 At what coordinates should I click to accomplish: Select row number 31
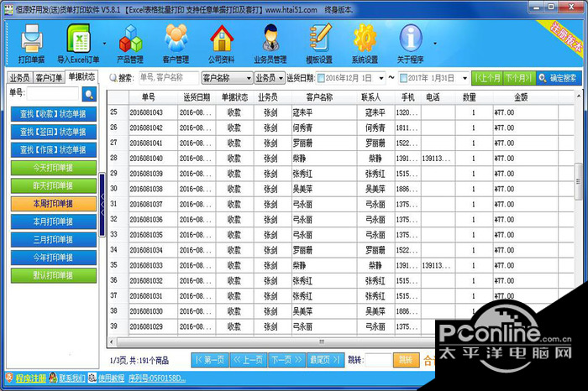(113, 204)
